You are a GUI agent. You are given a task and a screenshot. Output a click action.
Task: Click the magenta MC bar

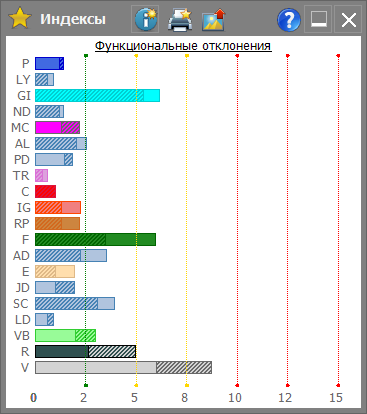[x=57, y=127]
